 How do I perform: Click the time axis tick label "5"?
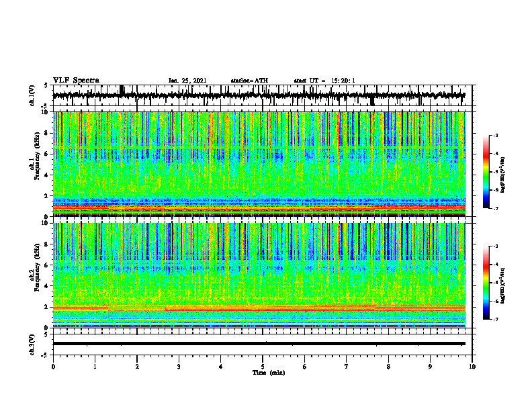(263, 367)
